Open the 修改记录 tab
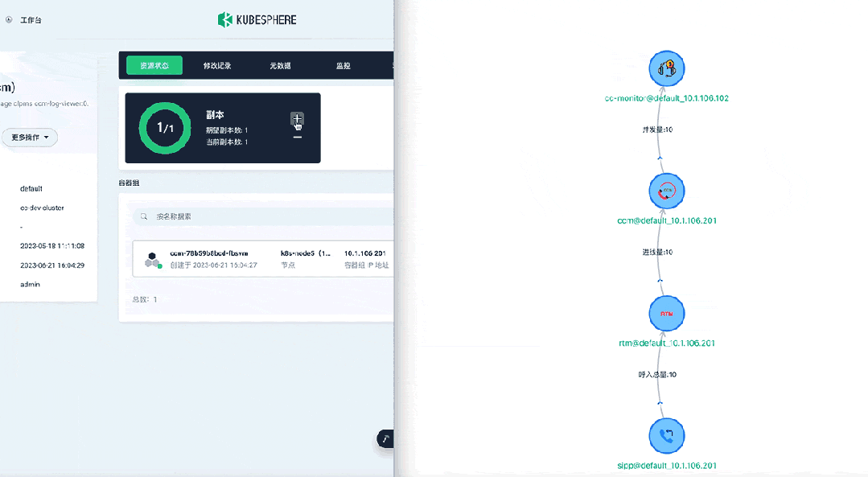This screenshot has width=868, height=477. (x=217, y=66)
